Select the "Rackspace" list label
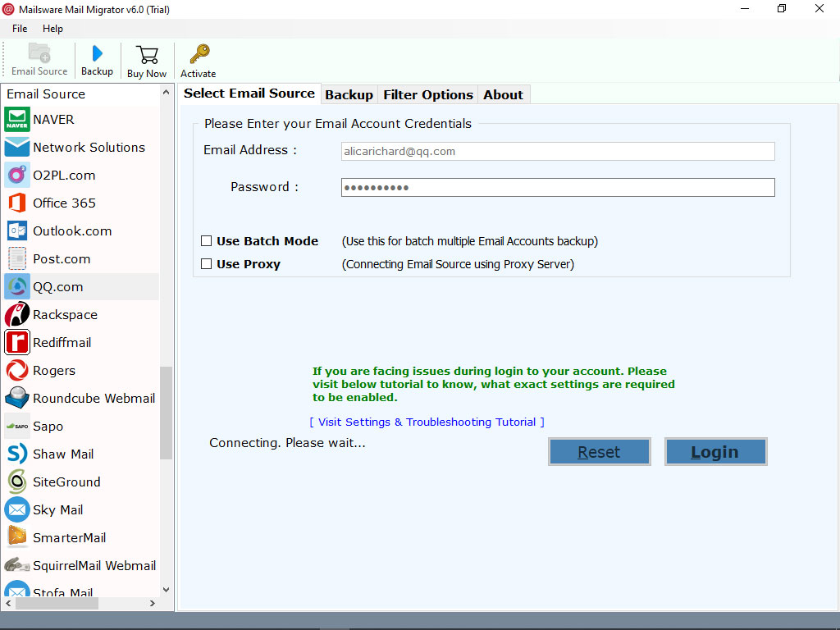This screenshot has height=630, width=840. [66, 314]
